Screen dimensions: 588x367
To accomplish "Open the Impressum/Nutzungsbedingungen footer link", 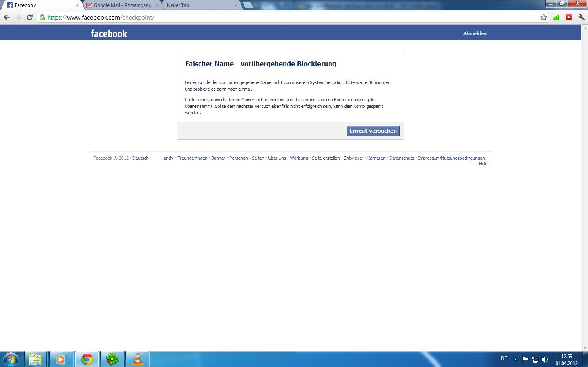I will [x=452, y=158].
